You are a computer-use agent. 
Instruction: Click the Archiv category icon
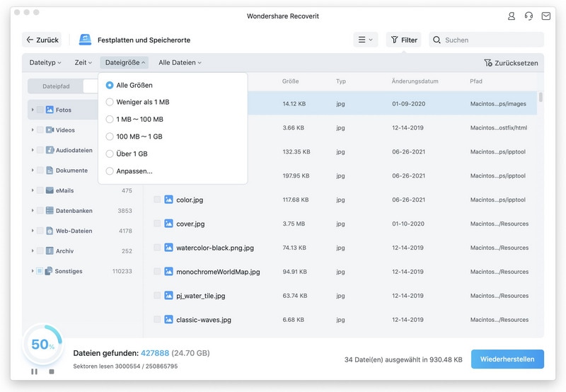point(50,251)
